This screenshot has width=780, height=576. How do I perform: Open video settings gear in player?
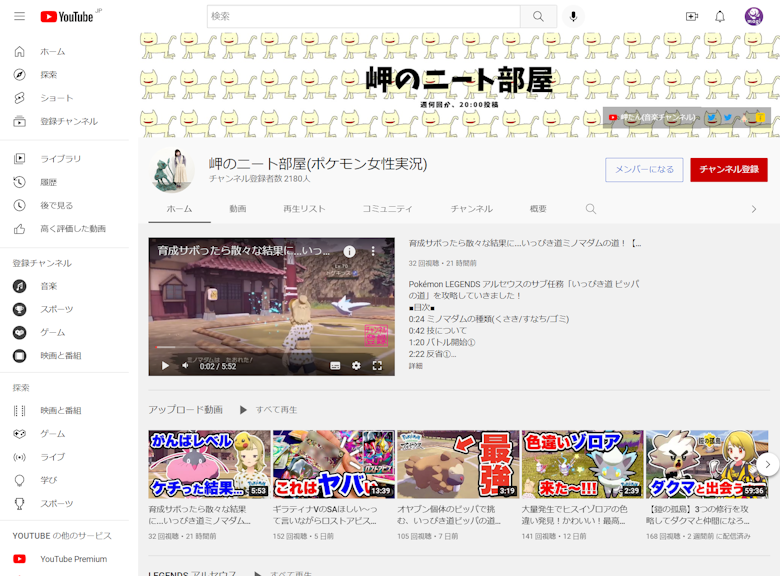pos(356,366)
